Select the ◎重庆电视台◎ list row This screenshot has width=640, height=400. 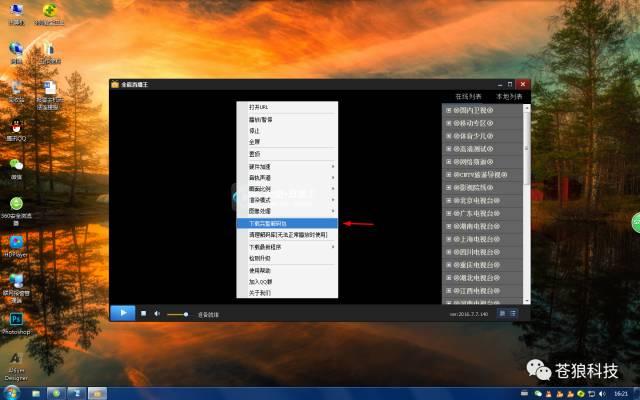coord(482,265)
